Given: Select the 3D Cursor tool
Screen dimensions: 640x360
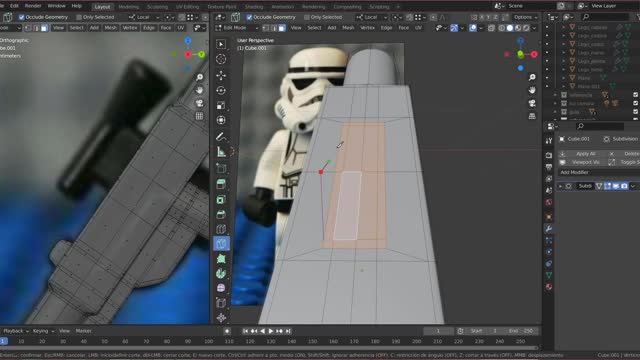Looking at the screenshot, I should [221, 59].
